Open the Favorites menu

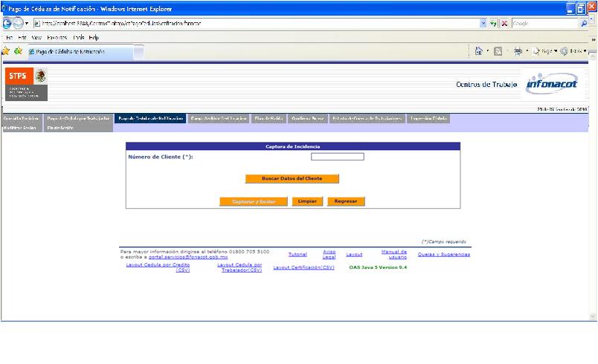pyautogui.click(x=57, y=37)
